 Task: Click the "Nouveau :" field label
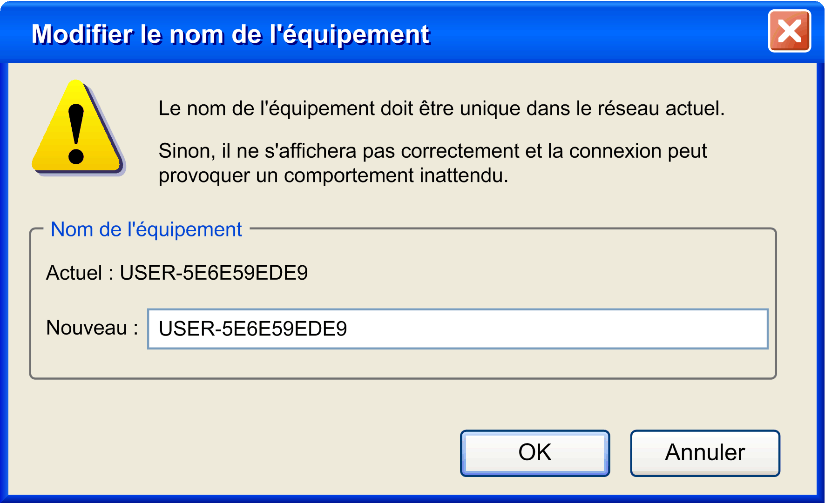pos(92,328)
